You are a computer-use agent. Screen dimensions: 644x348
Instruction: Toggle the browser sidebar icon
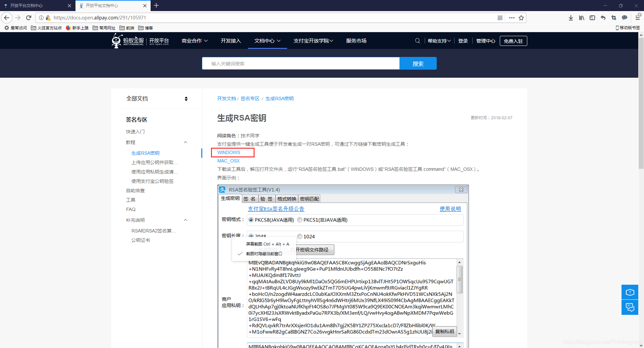(592, 18)
